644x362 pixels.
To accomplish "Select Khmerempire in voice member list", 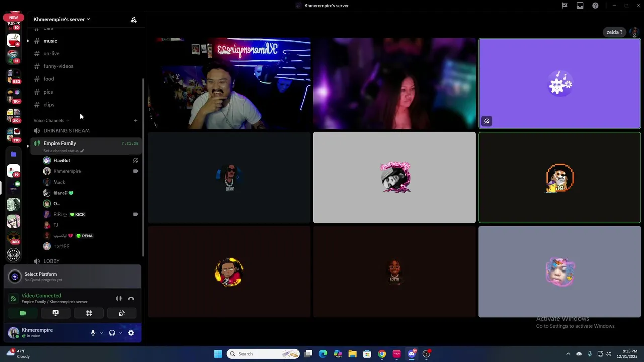I will (x=91, y=171).
